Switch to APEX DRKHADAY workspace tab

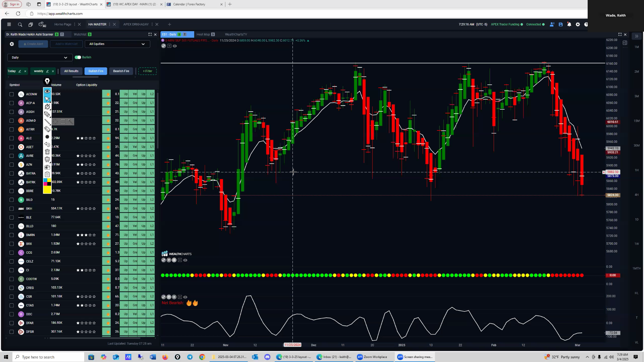point(136,24)
